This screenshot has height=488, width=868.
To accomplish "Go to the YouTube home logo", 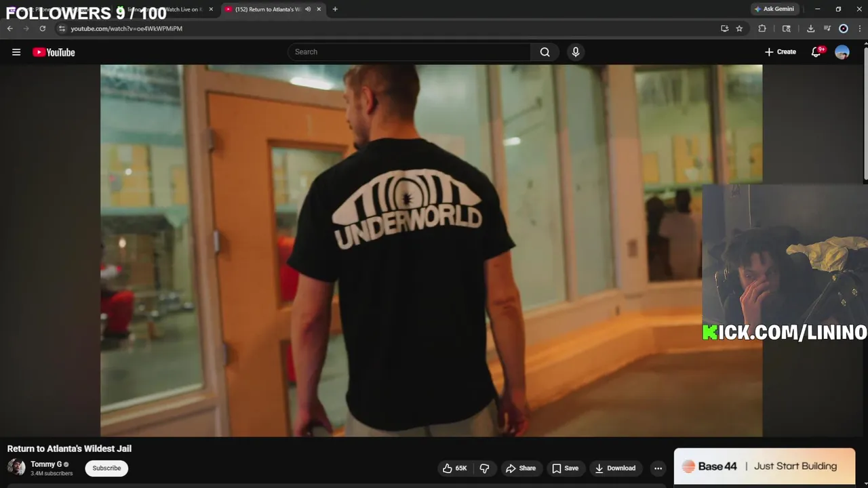I will click(x=54, y=52).
